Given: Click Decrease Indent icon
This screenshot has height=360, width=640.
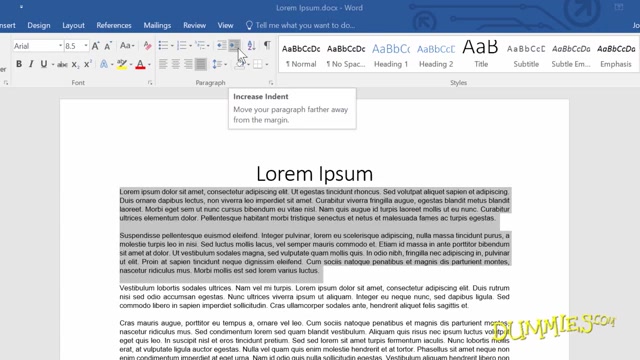Looking at the screenshot, I should pos(221,45).
